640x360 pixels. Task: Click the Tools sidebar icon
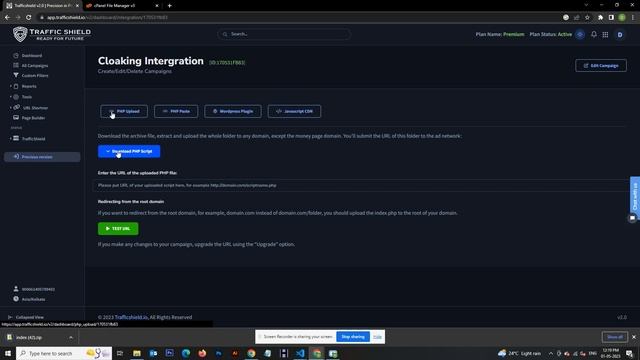point(16,97)
